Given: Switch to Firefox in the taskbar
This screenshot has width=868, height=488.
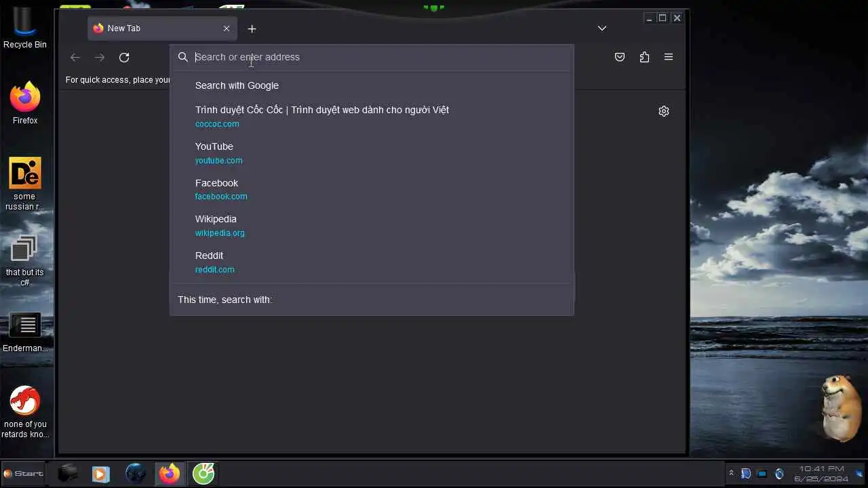Looking at the screenshot, I should 170,473.
